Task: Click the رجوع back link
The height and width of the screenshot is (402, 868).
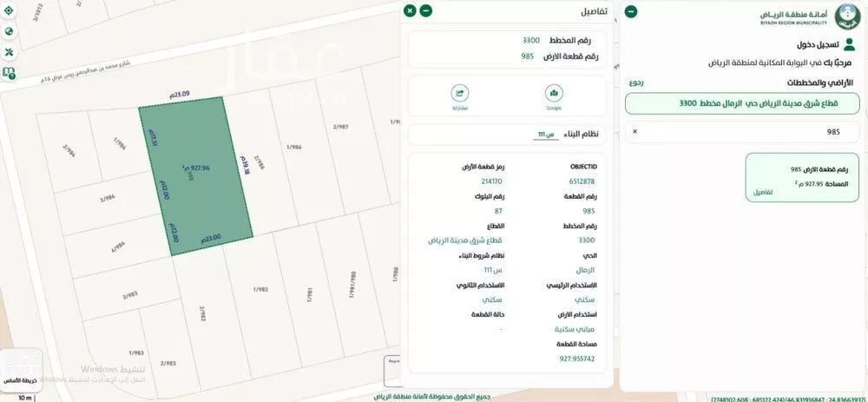Action: pos(636,83)
